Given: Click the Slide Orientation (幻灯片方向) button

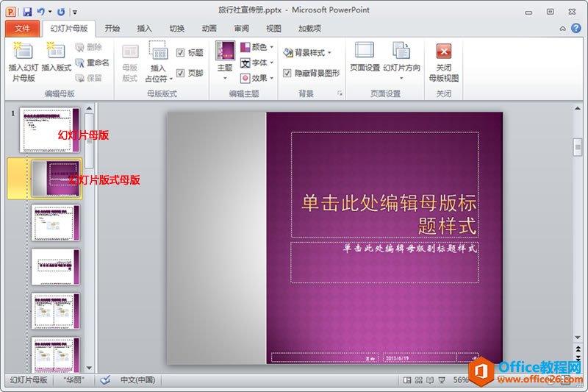Looking at the screenshot, I should tap(401, 59).
